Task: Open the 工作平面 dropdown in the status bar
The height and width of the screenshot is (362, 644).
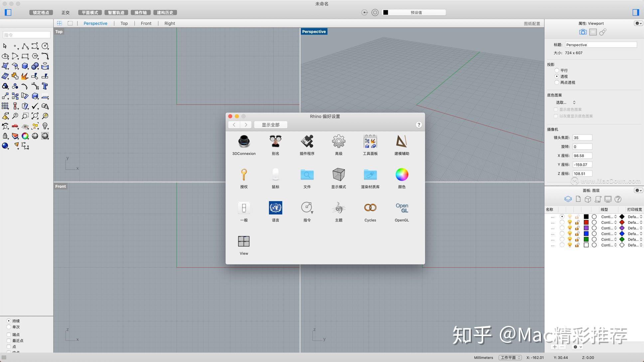Action: pos(510,357)
